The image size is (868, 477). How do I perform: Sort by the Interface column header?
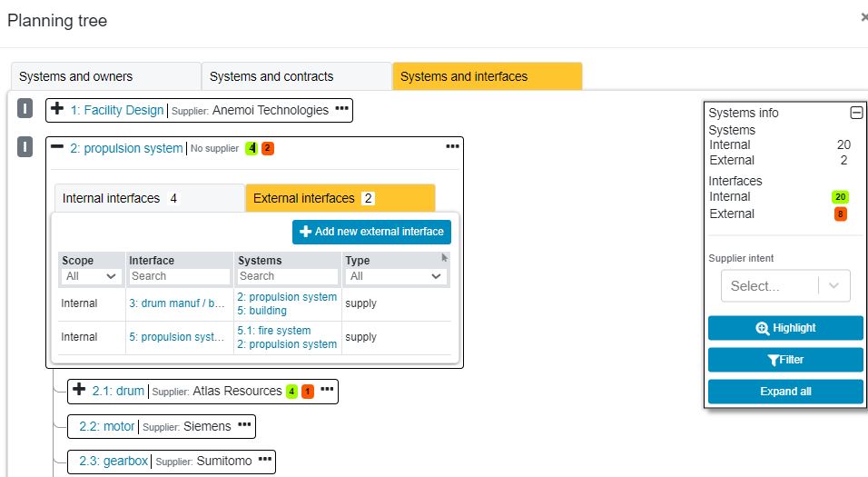click(x=152, y=261)
